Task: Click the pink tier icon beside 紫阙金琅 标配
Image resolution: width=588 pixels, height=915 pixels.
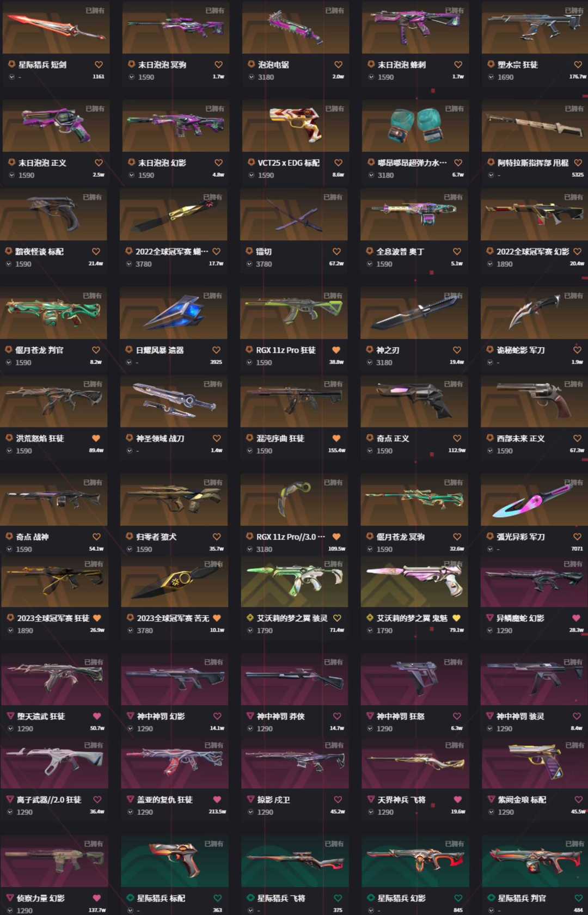Action: (x=491, y=800)
